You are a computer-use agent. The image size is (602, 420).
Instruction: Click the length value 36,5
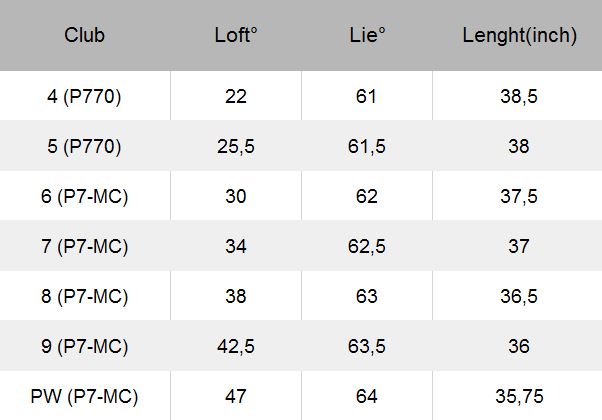click(x=519, y=296)
